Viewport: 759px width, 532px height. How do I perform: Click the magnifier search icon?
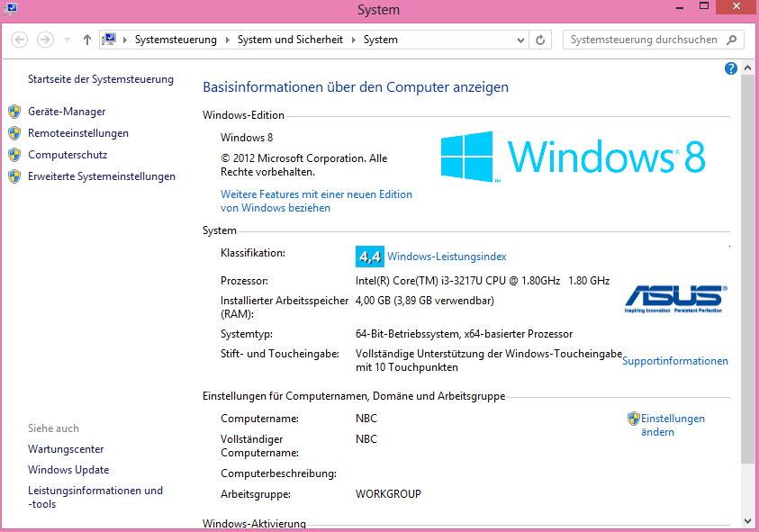(731, 40)
